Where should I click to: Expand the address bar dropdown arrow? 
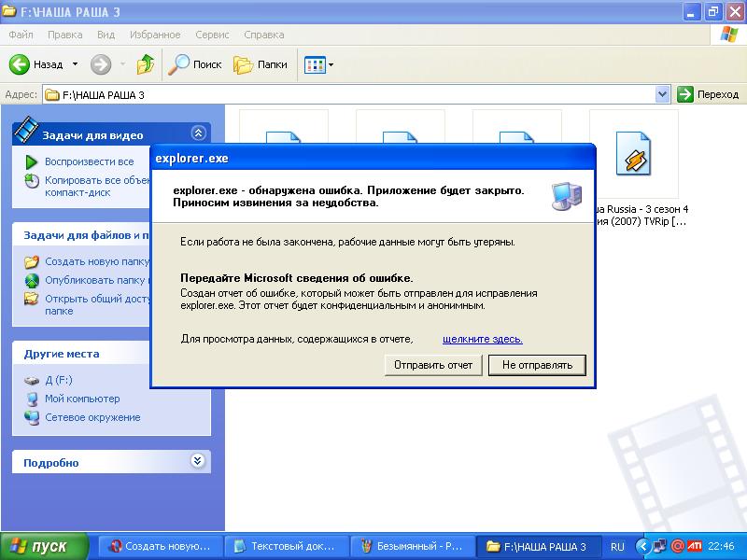coord(662,95)
